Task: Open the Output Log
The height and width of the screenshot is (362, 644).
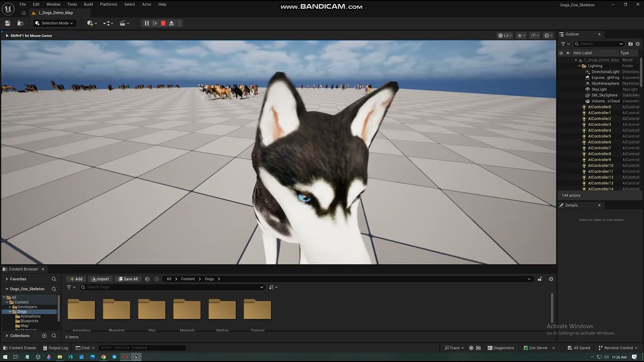Action: pos(55,348)
